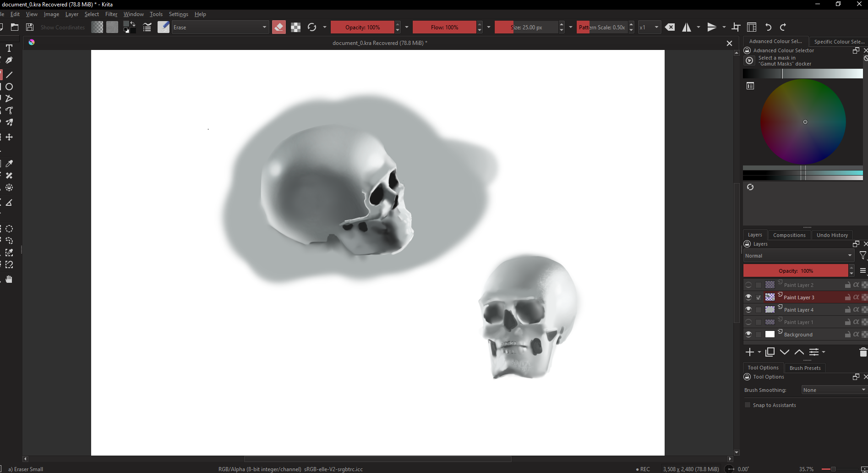This screenshot has height=473, width=868.
Task: Select the Freehand Path tool
Action: [x=9, y=110]
